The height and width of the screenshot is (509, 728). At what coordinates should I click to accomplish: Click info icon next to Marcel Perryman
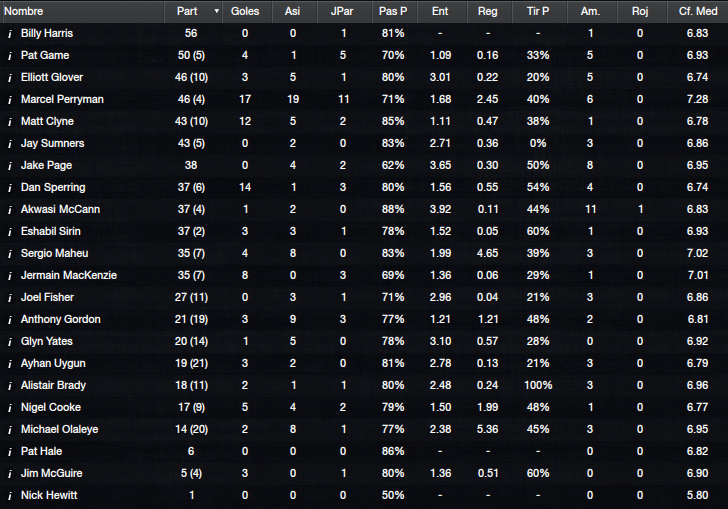coord(10,100)
